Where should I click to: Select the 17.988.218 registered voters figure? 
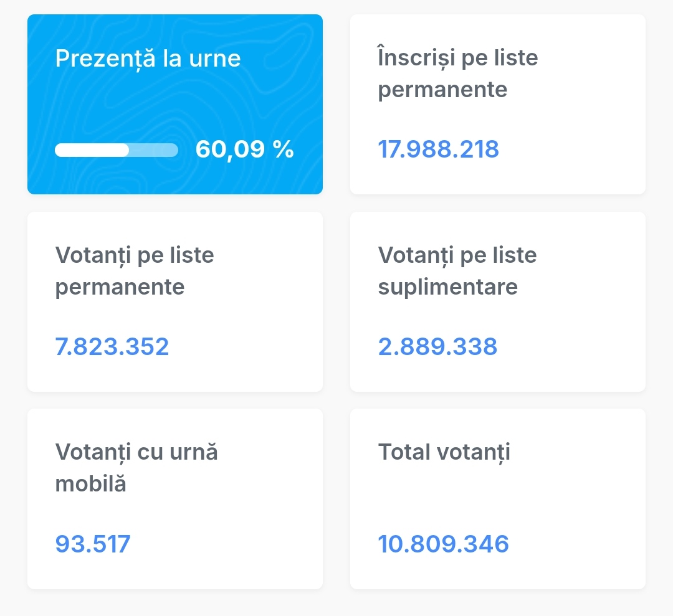point(438,149)
